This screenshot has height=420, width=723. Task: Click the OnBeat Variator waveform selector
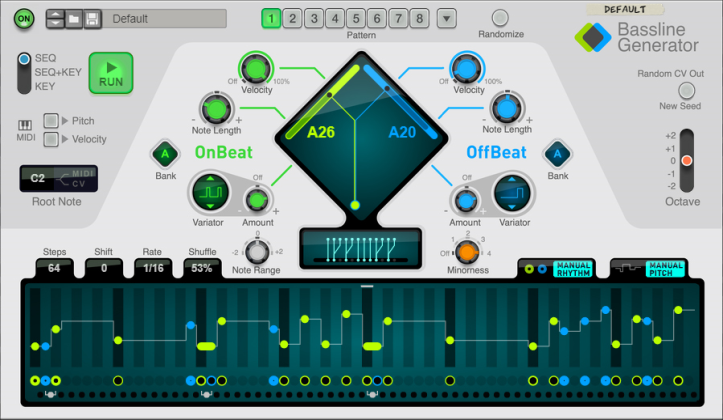pos(209,190)
